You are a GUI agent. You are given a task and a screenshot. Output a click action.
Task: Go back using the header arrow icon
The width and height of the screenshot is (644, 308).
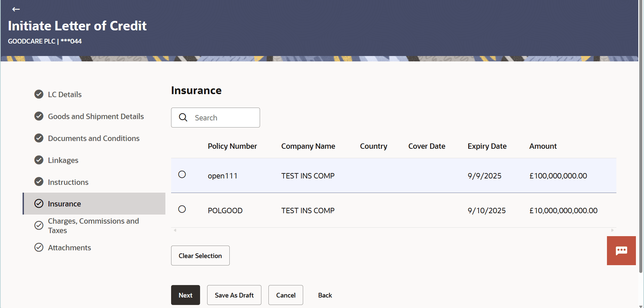(16, 9)
